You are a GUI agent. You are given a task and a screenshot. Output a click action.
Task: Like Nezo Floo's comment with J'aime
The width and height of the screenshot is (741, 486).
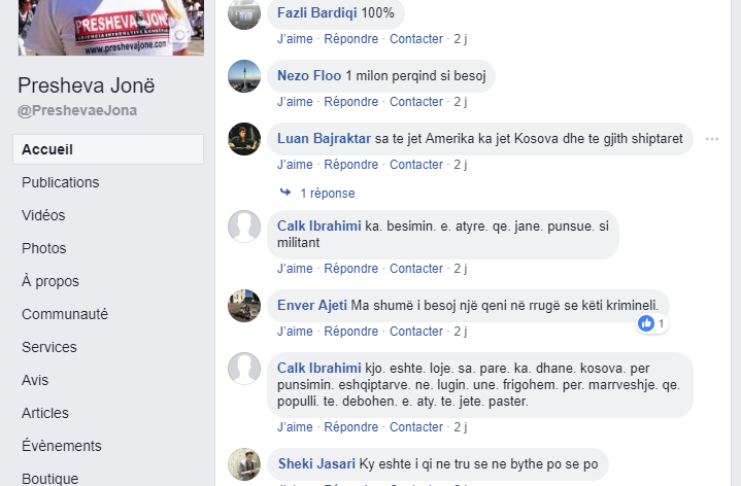[x=295, y=102]
